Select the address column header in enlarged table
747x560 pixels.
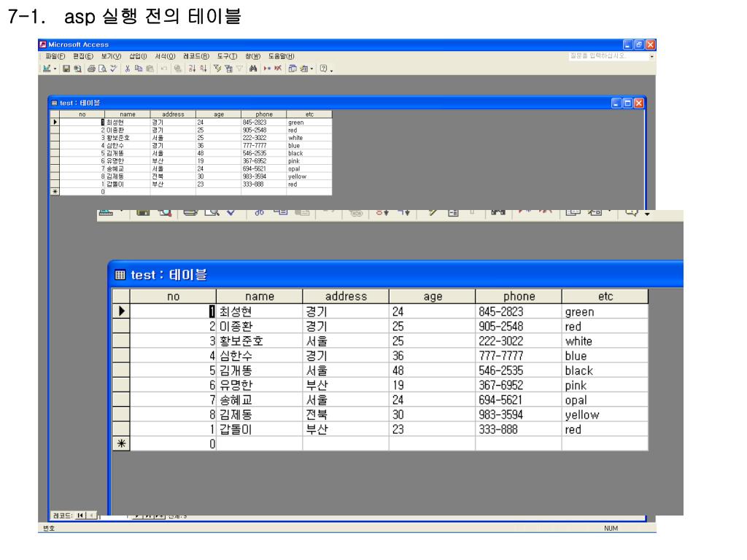[x=346, y=296]
